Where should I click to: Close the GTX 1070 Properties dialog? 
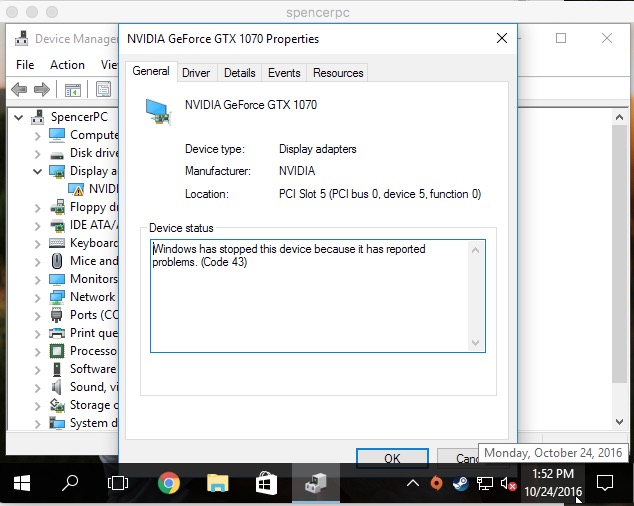[x=502, y=38]
